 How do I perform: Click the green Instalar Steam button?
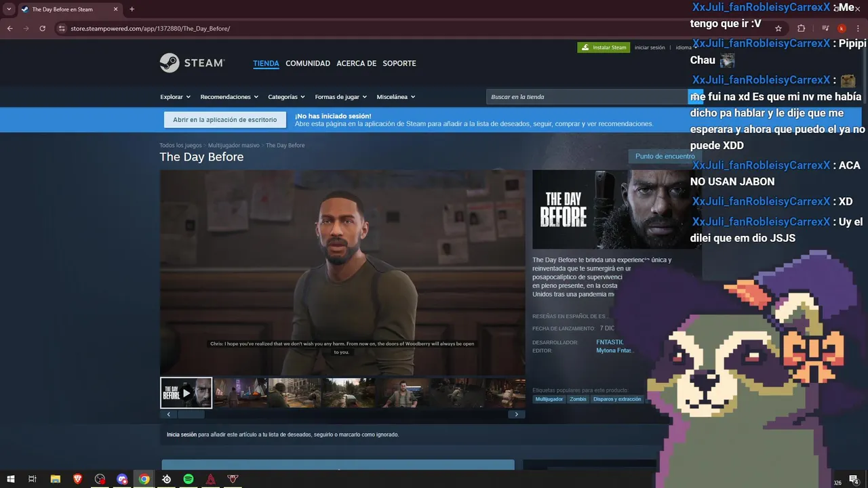click(604, 47)
